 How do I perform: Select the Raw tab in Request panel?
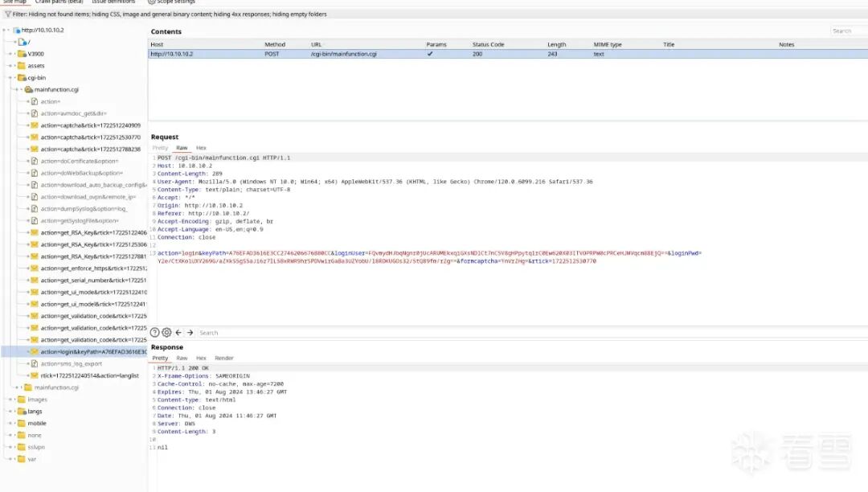[x=182, y=148]
